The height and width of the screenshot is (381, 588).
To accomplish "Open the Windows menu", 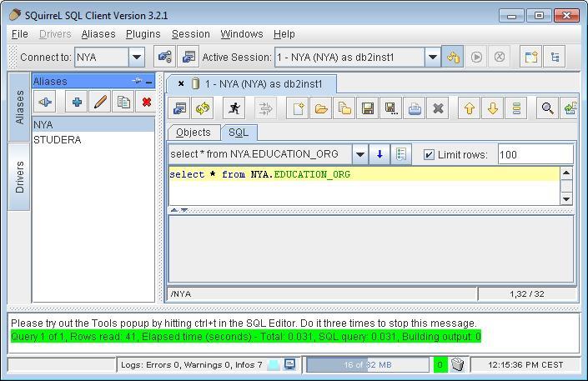I will tap(242, 34).
